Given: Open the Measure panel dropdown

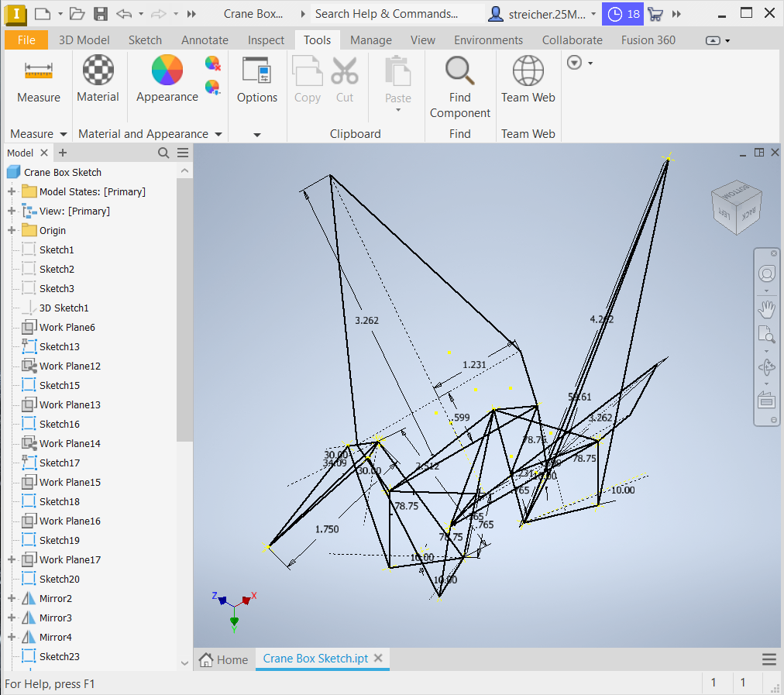Looking at the screenshot, I should pyautogui.click(x=64, y=134).
